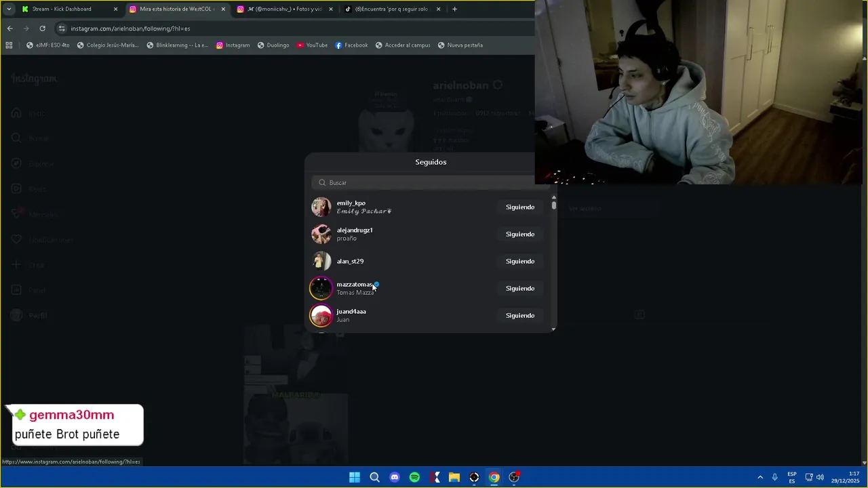Go forward in browser history
The width and height of the screenshot is (868, 488).
pos(26,28)
